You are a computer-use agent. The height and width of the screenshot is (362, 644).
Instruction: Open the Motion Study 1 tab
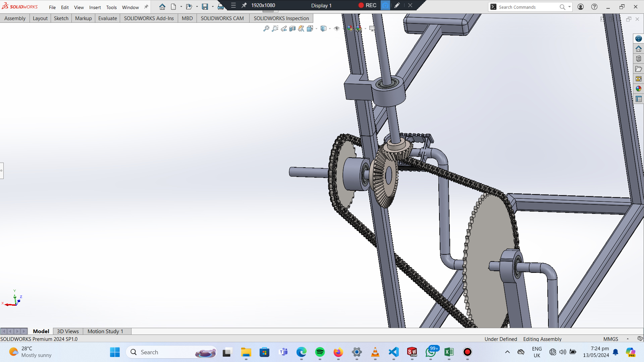tap(105, 331)
